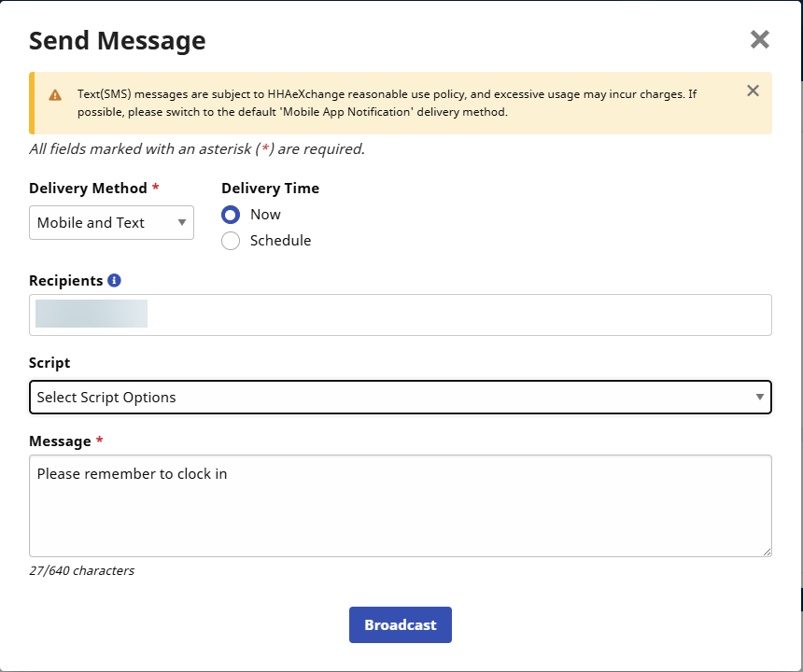This screenshot has width=803, height=672.
Task: Open the Delivery Method dropdown
Action: 111,223
